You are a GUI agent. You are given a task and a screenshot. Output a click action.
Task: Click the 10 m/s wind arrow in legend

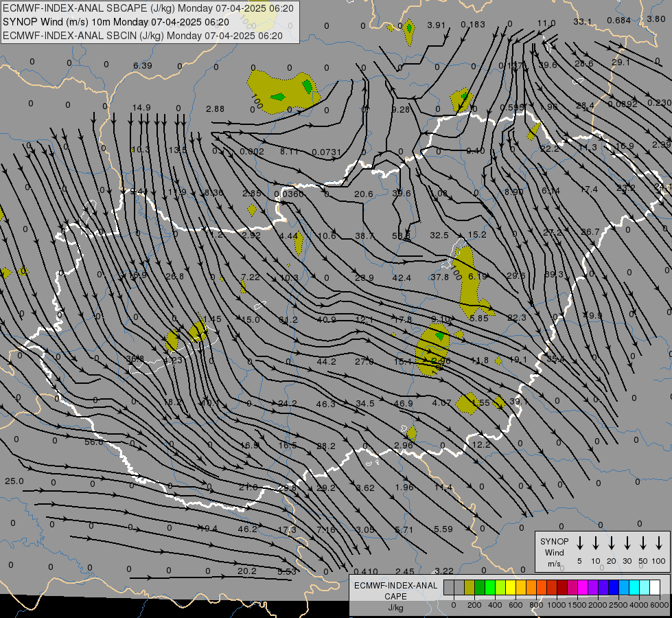pos(595,543)
